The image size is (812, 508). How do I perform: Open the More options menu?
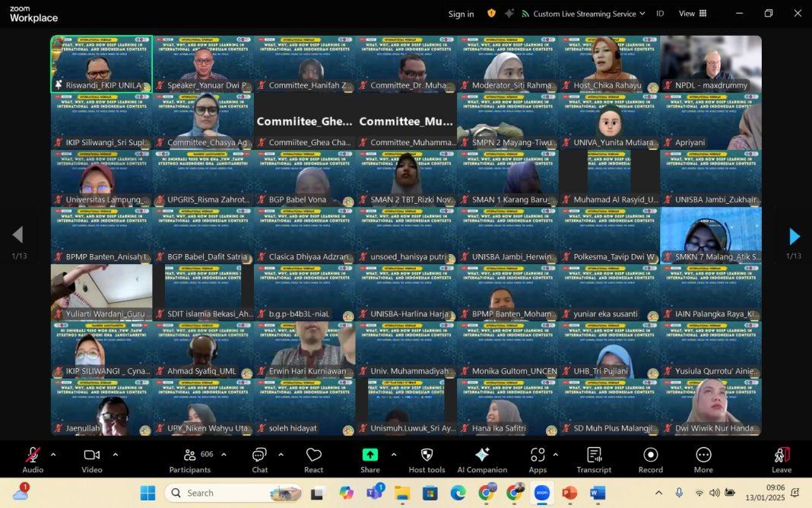703,459
